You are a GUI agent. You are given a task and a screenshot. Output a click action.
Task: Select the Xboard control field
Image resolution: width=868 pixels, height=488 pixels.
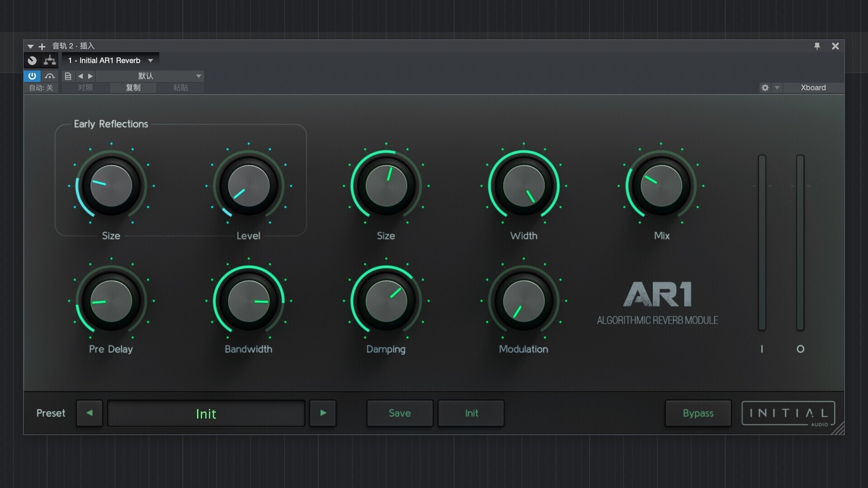click(813, 88)
